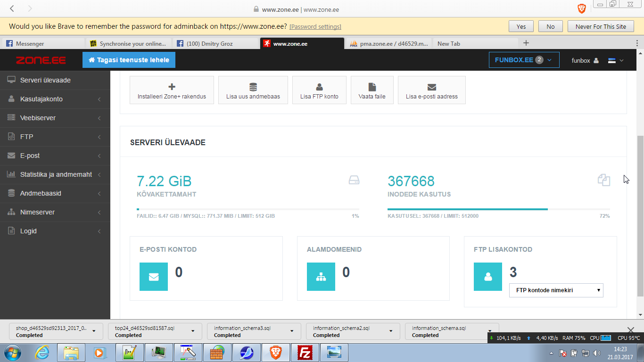Close the downloads bar
The width and height of the screenshot is (644, 362).
click(631, 330)
